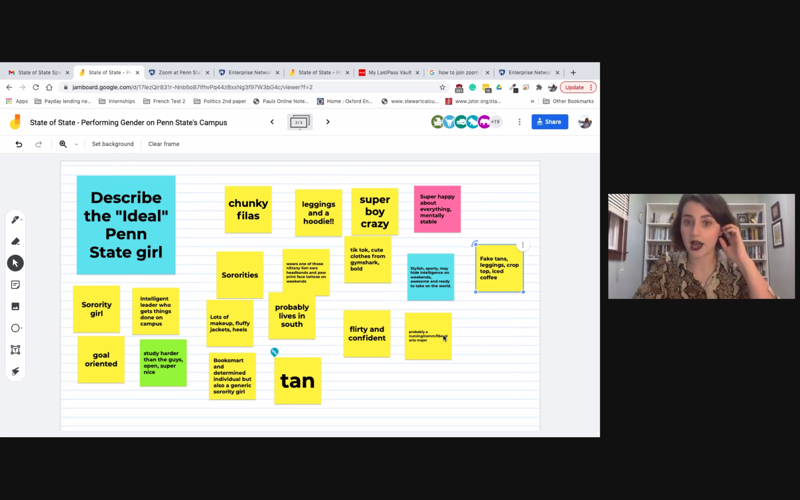
Task: Click the Set background button
Action: click(x=112, y=144)
